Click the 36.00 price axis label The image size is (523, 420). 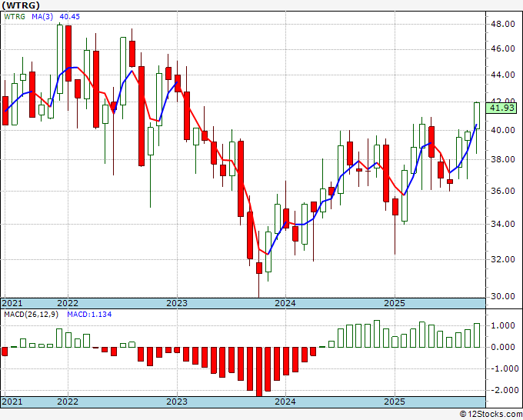[x=503, y=191]
